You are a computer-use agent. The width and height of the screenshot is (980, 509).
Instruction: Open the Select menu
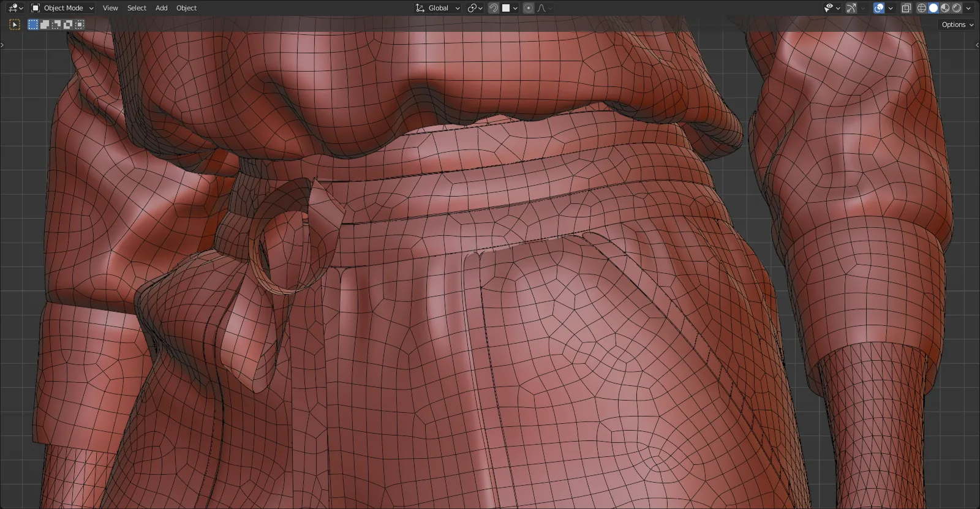(x=137, y=8)
